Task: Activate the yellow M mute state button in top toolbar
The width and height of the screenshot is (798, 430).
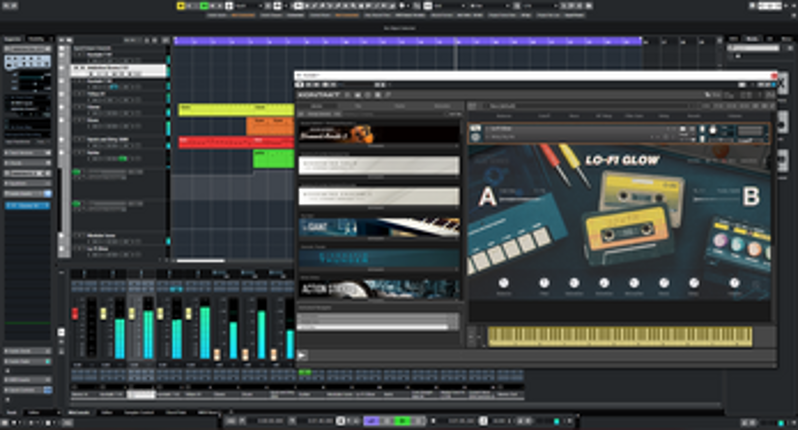Action: (x=181, y=6)
